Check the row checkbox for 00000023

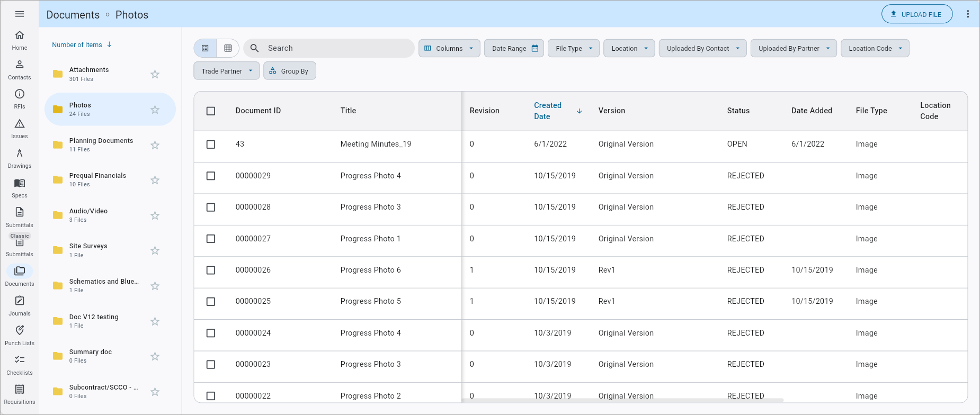point(211,364)
